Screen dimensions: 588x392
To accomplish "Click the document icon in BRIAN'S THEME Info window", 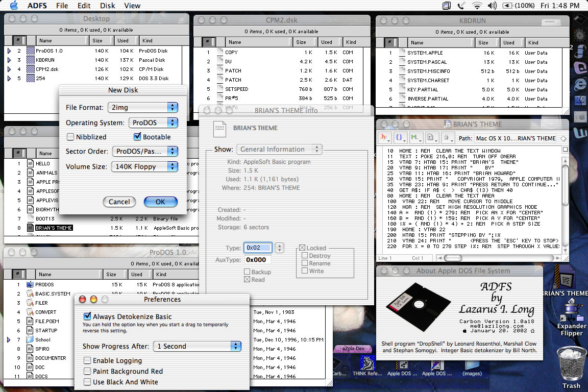I will [220, 129].
